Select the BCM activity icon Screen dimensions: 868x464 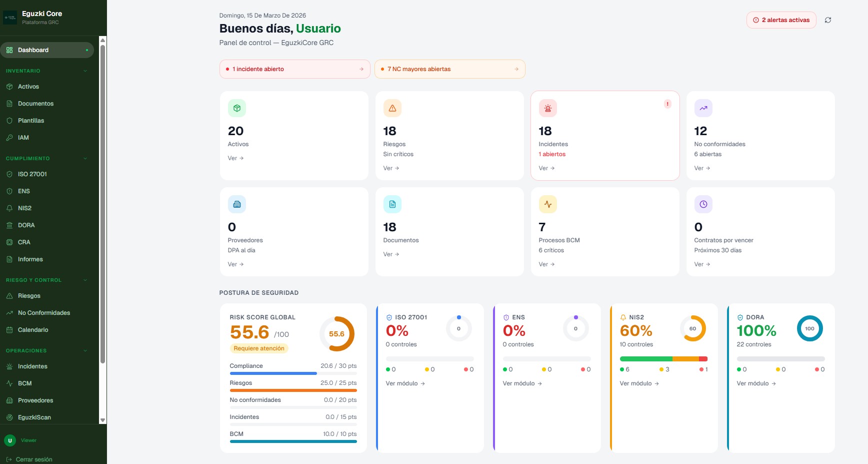[10, 383]
